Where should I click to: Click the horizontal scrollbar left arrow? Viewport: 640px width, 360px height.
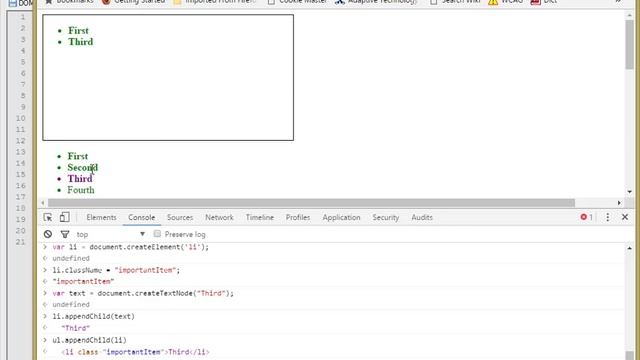[x=43, y=203]
